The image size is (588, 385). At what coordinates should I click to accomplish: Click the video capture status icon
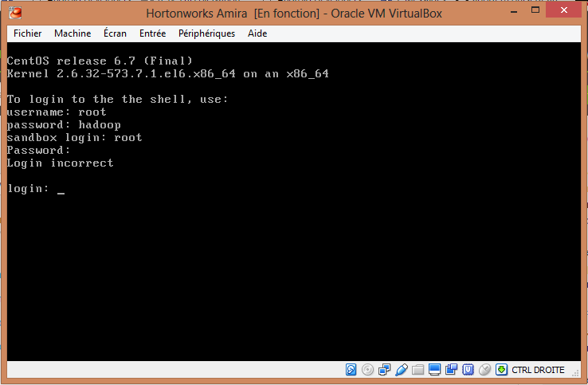pyautogui.click(x=451, y=370)
